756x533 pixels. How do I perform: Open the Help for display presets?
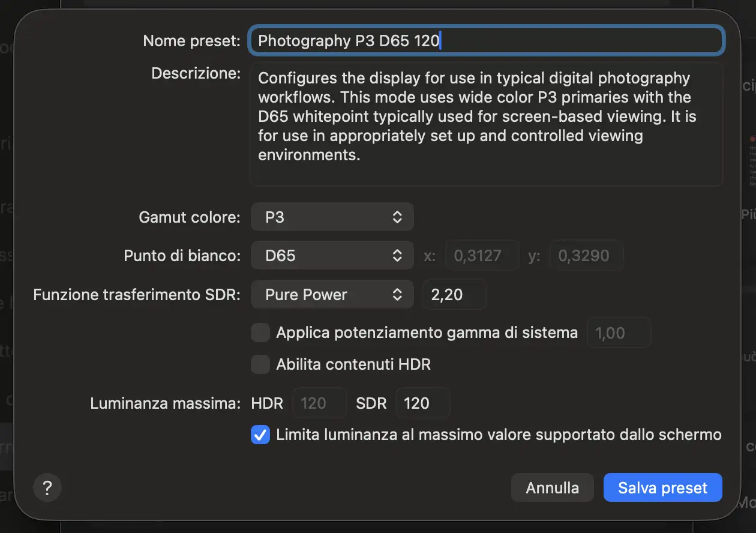47,487
